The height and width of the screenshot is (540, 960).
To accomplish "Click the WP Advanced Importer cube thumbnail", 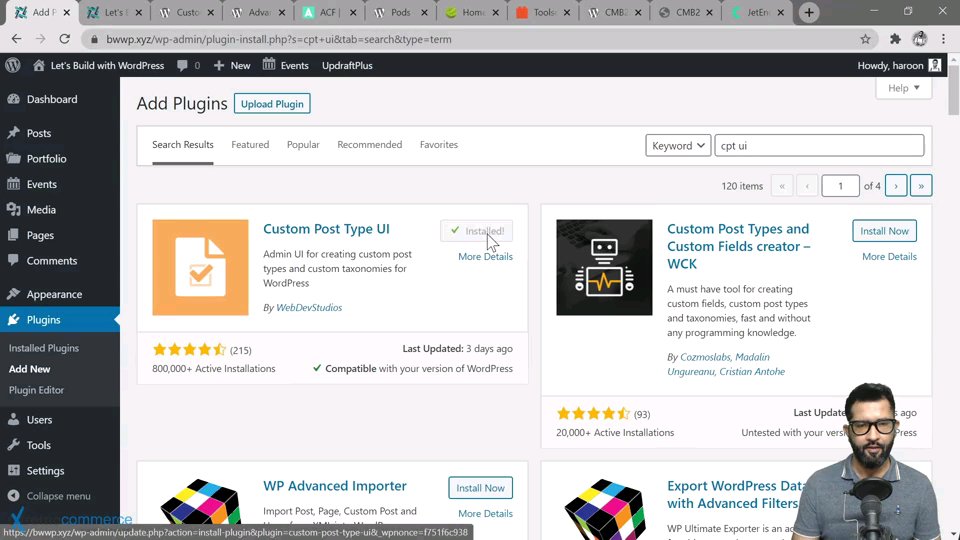I will [200, 508].
